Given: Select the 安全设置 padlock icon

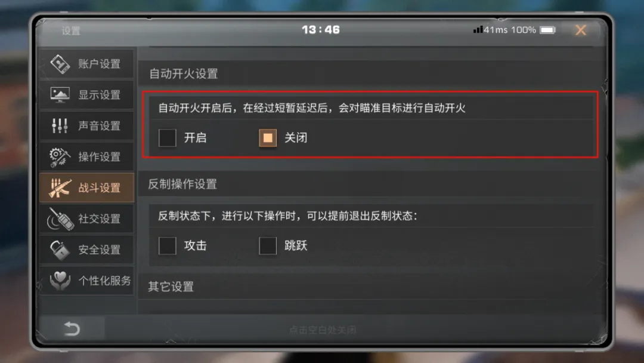Looking at the screenshot, I should click(60, 250).
